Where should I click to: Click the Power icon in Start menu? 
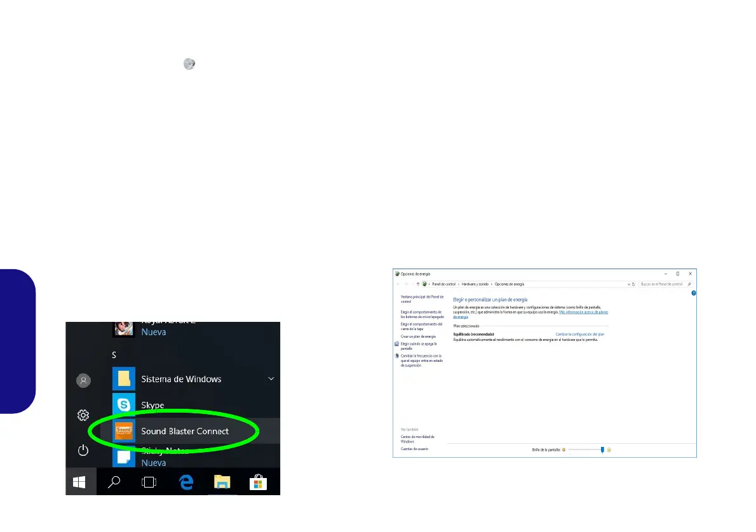pyautogui.click(x=83, y=450)
